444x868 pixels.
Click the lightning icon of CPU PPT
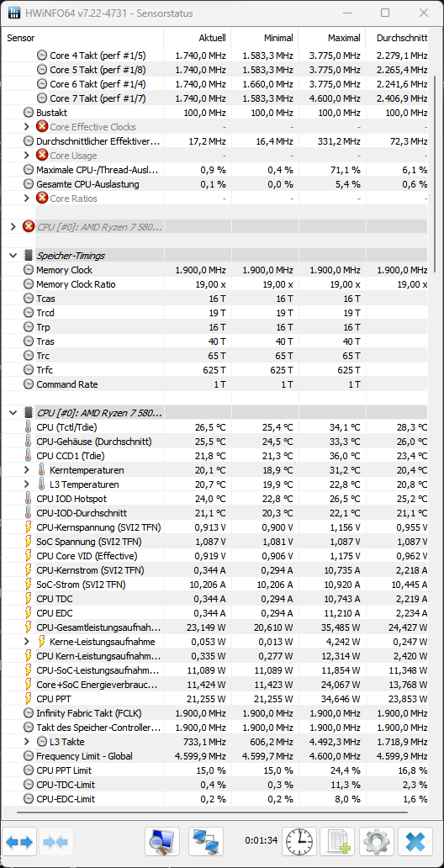click(29, 699)
